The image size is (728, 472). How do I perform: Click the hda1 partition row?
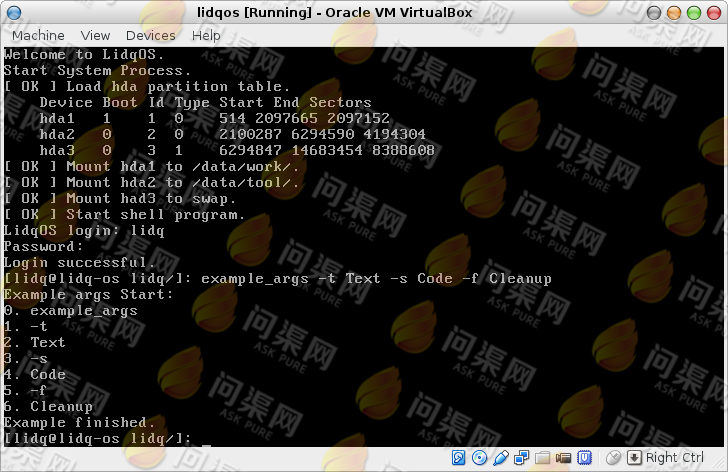(x=214, y=119)
